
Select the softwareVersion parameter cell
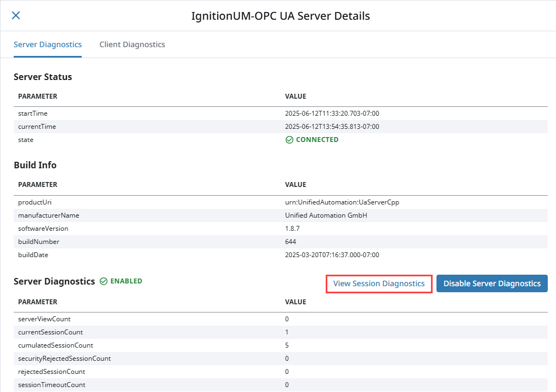pos(43,228)
